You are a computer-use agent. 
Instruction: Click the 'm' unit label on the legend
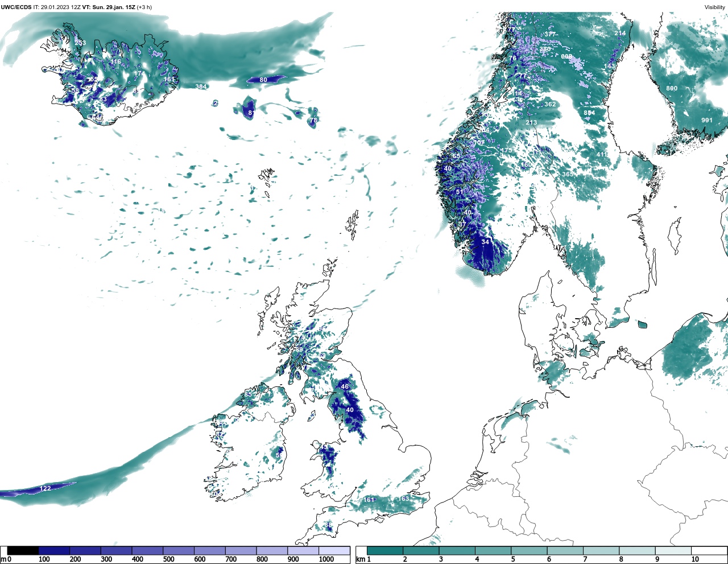click(3, 559)
